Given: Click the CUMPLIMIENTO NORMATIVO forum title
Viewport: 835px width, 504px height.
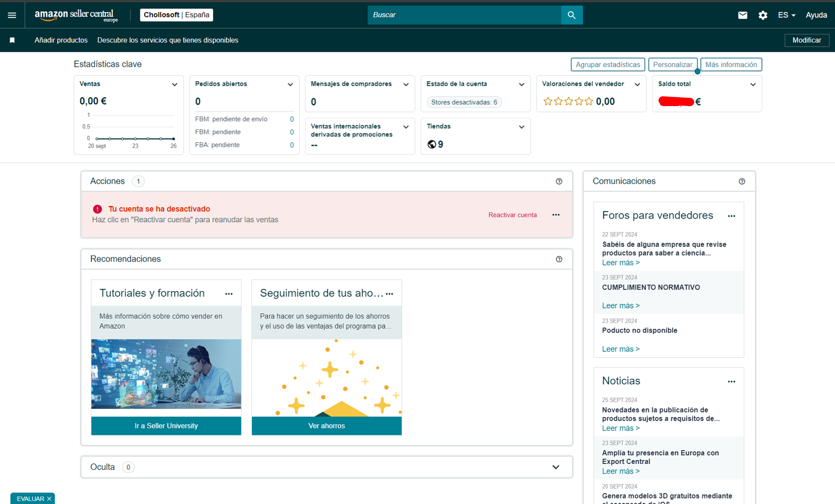Looking at the screenshot, I should pos(651,287).
